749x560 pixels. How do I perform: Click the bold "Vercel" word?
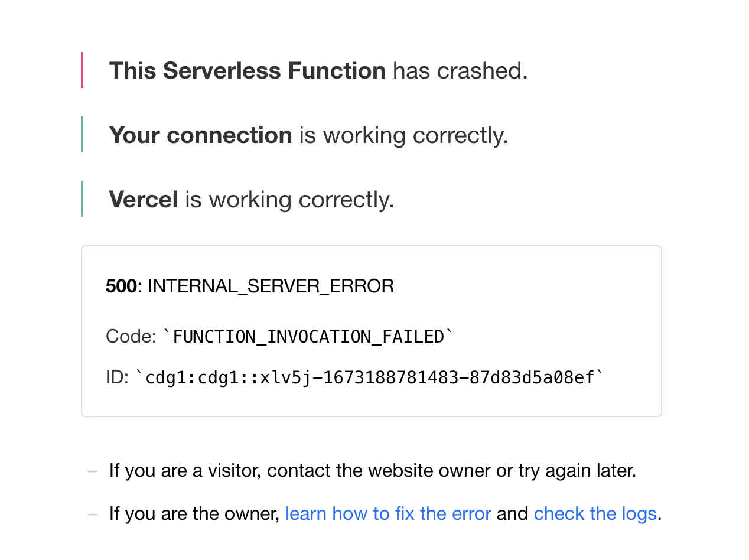tap(144, 200)
